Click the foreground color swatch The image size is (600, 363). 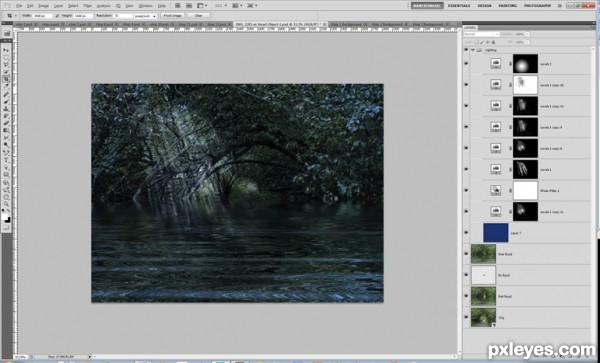pyautogui.click(x=5, y=216)
